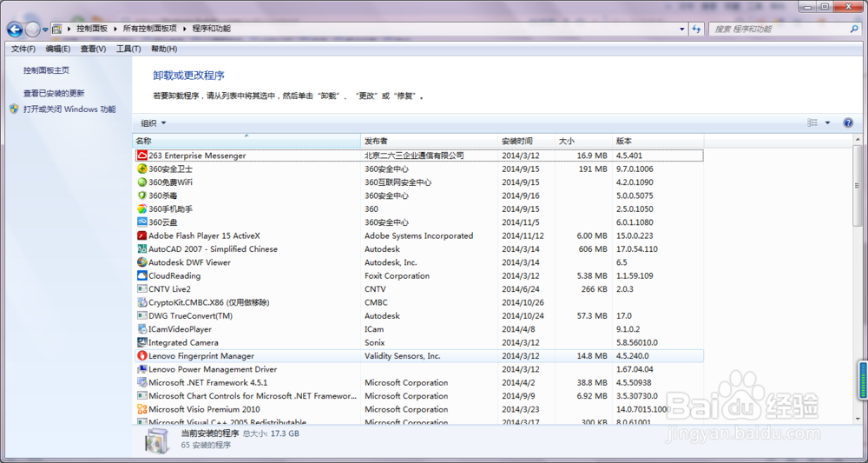
Task: Open recent pages dropdown next to forward button
Action: 45,29
